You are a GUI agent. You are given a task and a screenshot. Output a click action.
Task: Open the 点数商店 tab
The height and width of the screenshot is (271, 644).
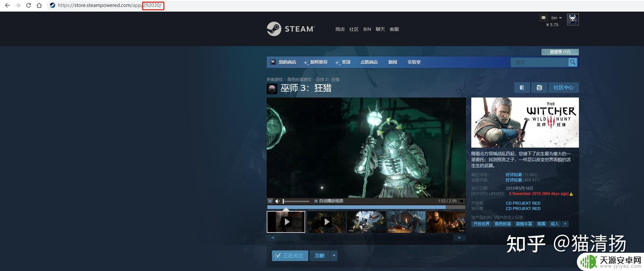369,62
